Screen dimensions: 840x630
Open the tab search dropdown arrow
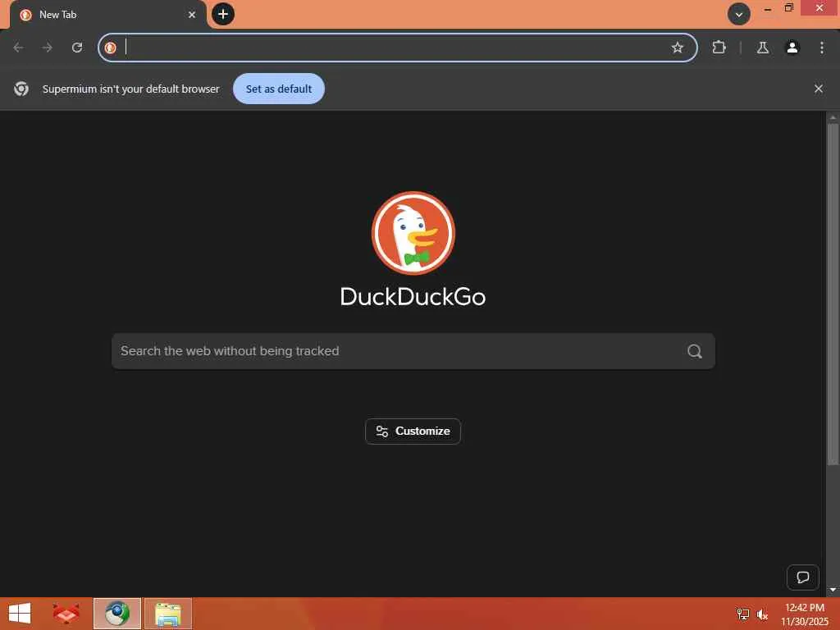coord(739,14)
